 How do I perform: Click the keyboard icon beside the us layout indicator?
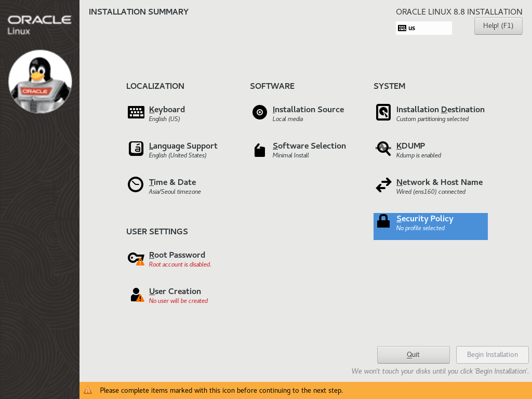(x=403, y=28)
